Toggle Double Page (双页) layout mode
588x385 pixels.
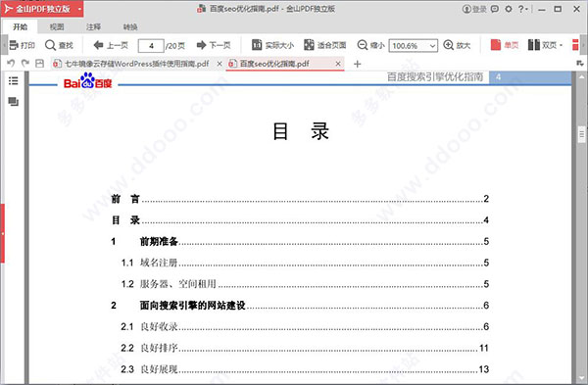coord(545,45)
